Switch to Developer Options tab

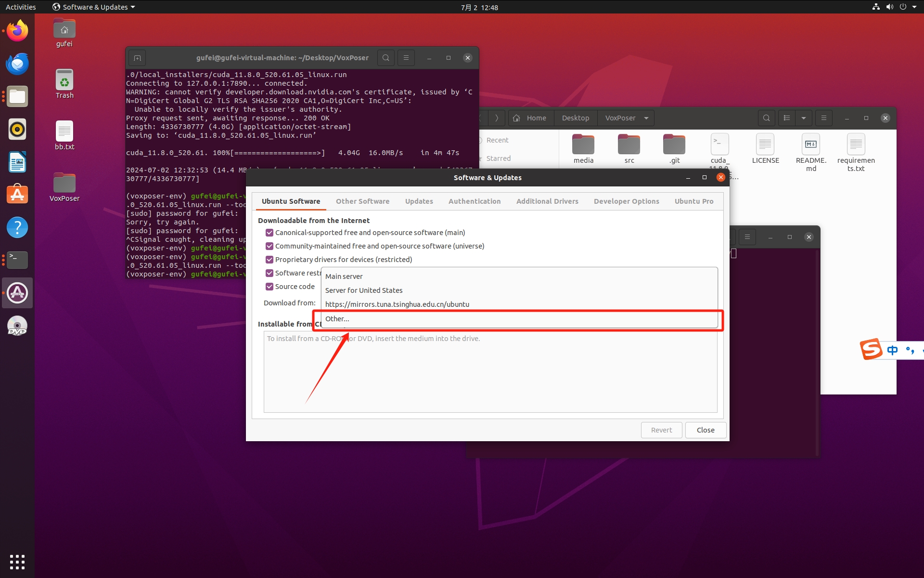(626, 201)
